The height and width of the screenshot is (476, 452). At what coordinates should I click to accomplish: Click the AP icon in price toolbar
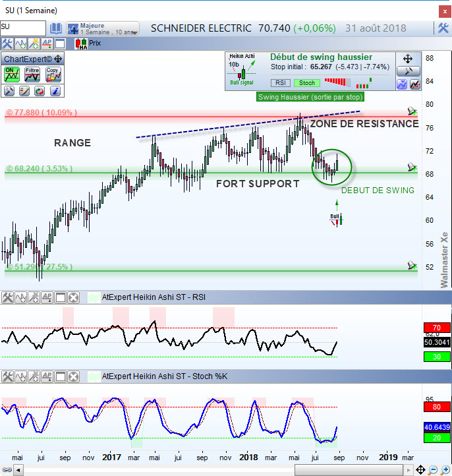[47, 44]
